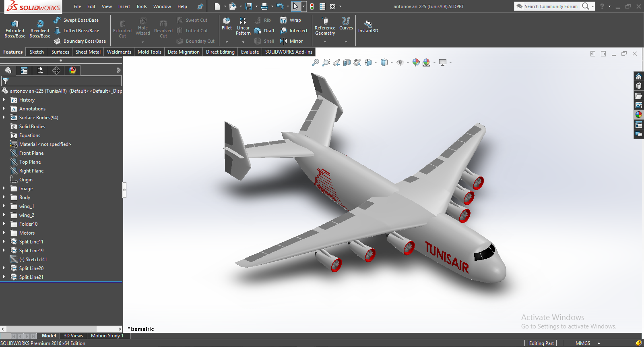Click the Undo arrow icon
Screen dimensions: 644x347
280,6
